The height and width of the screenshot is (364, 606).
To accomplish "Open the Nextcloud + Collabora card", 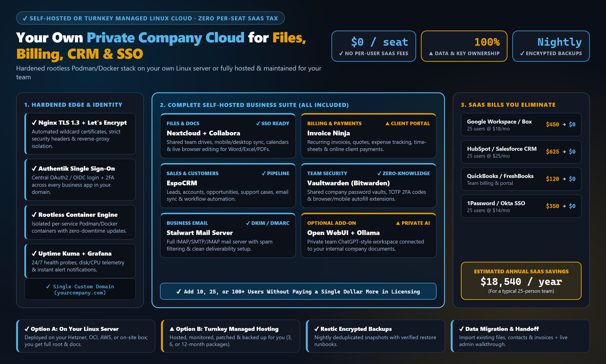I will [228, 136].
